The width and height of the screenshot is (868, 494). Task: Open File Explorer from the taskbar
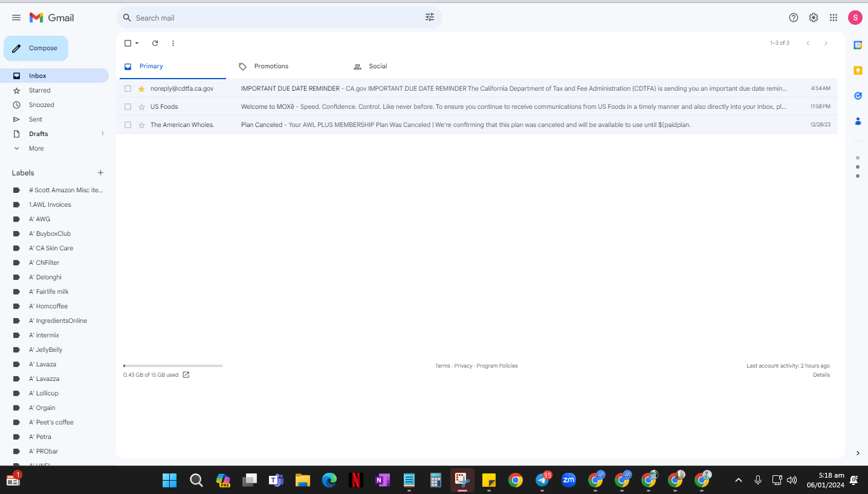click(303, 480)
